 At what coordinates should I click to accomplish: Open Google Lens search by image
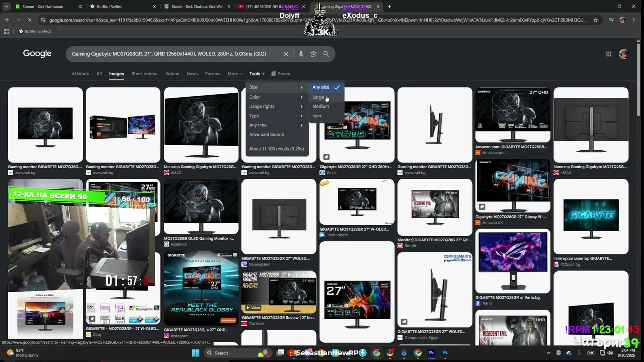(313, 54)
